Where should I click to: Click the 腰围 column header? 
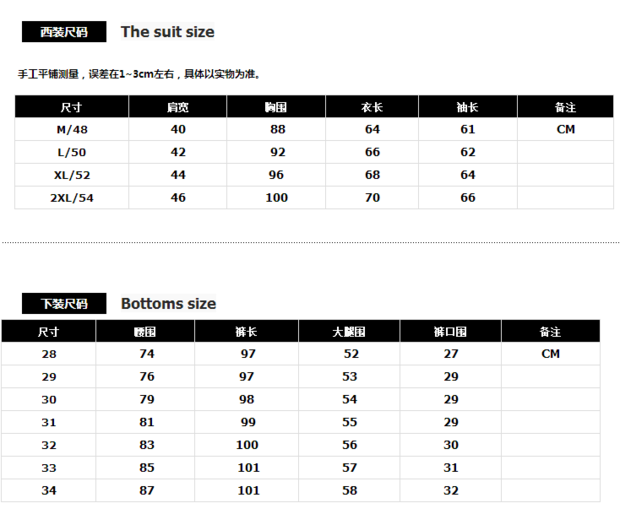point(147,332)
